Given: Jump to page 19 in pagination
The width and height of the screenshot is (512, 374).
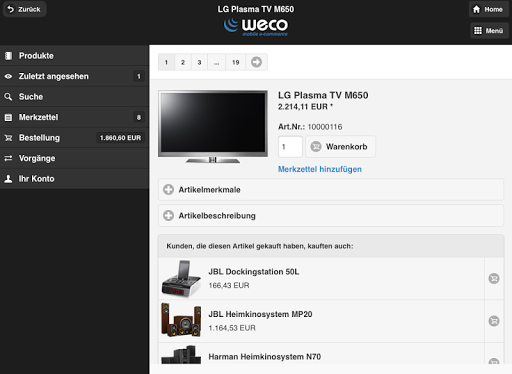Looking at the screenshot, I should (x=236, y=62).
